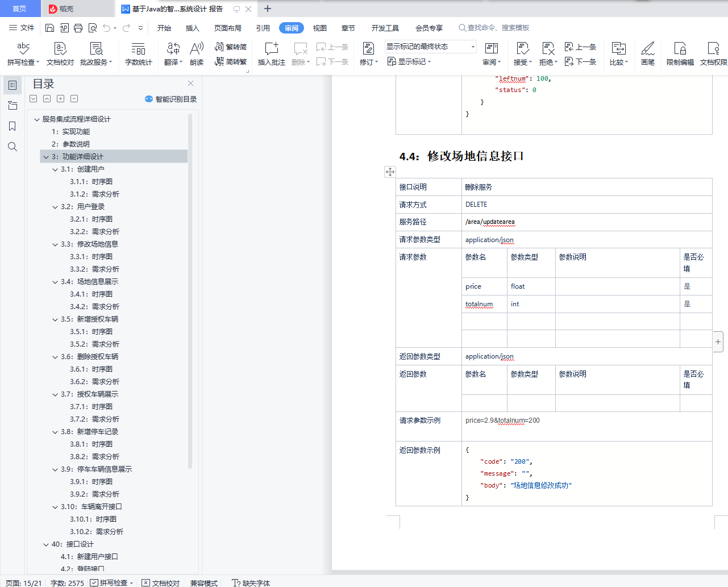The width and height of the screenshot is (728, 587).
Task: Toggle 拼写检查 checkbox in status bar
Action: (x=94, y=582)
